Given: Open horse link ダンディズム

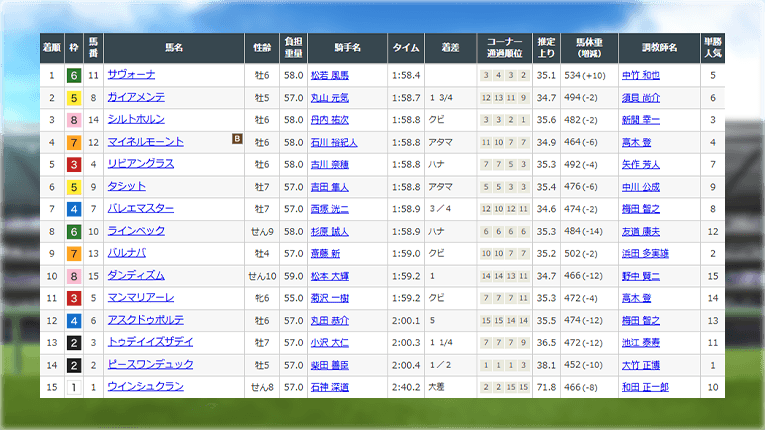Looking at the screenshot, I should point(134,275).
